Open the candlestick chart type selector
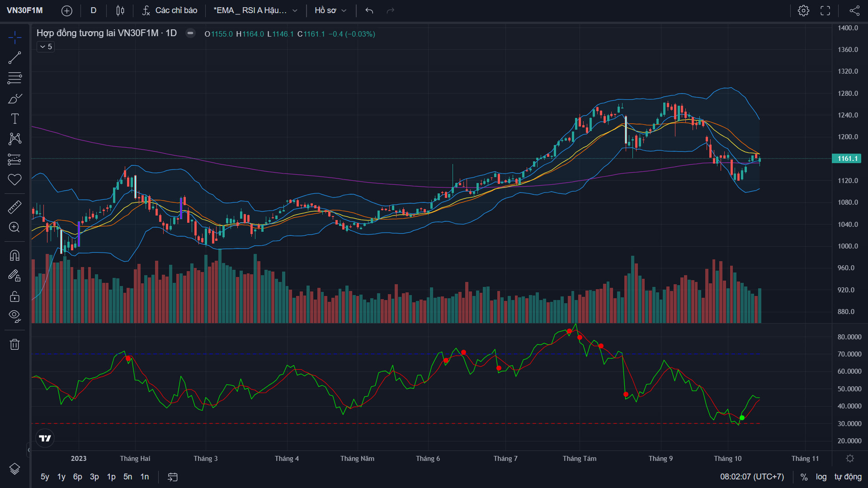This screenshot has height=488, width=868. tap(120, 10)
